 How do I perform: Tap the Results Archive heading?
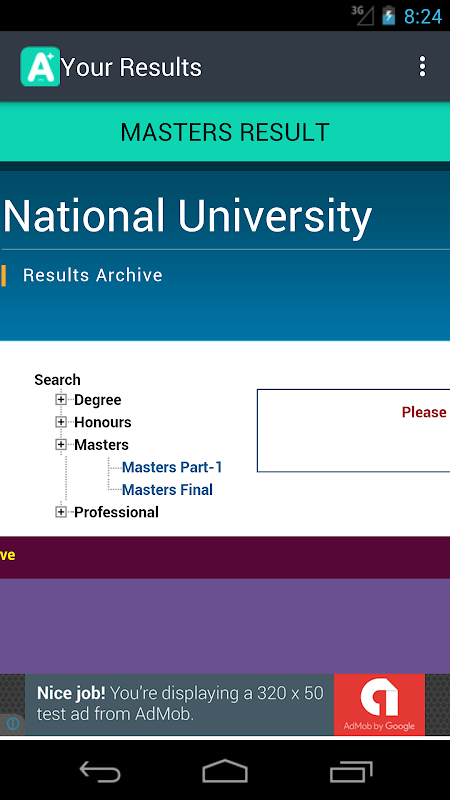pyautogui.click(x=93, y=276)
